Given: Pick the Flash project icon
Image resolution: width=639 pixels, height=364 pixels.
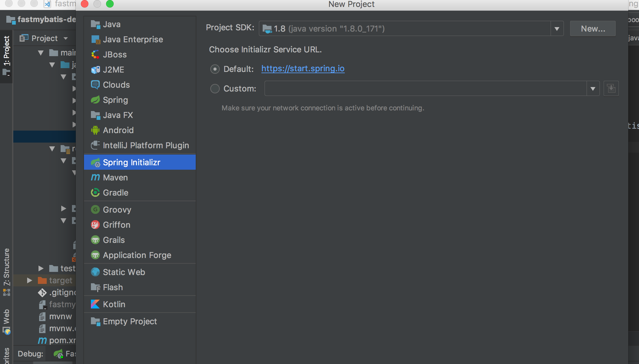Looking at the screenshot, I should [x=95, y=287].
